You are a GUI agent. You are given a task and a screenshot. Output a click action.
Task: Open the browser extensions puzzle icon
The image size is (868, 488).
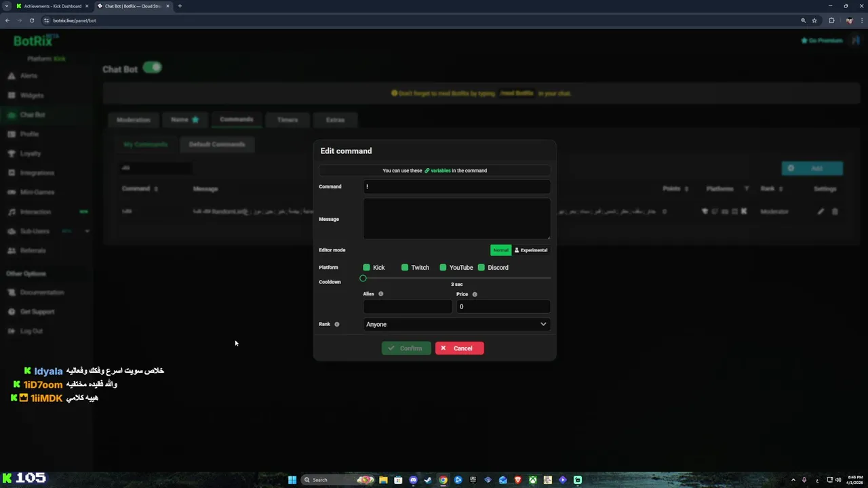[831, 20]
